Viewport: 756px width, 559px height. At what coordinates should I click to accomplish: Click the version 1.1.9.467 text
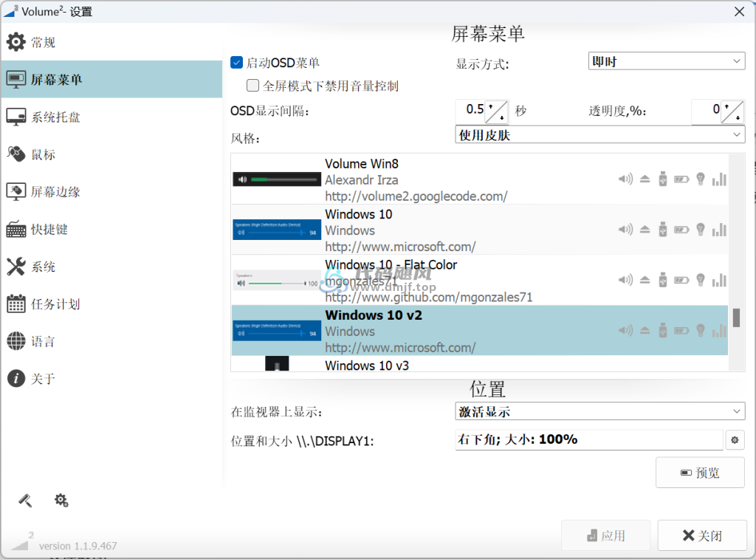coord(78,546)
